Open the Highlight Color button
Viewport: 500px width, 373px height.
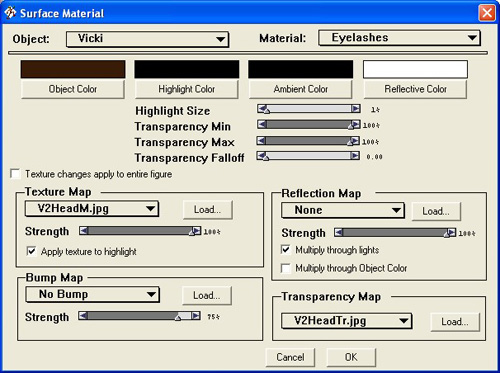(x=187, y=89)
